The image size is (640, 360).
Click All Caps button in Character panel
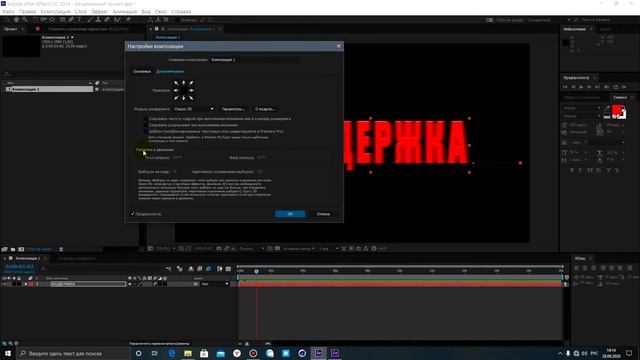click(590, 171)
